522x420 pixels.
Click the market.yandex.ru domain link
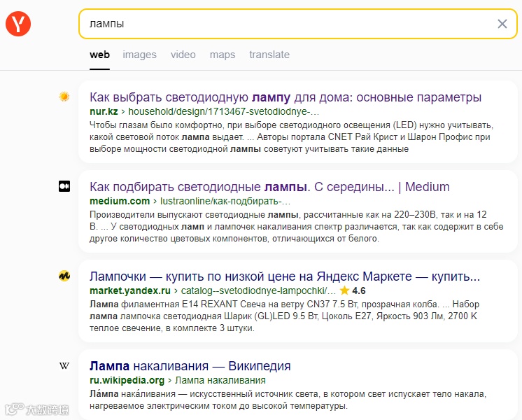click(130, 290)
